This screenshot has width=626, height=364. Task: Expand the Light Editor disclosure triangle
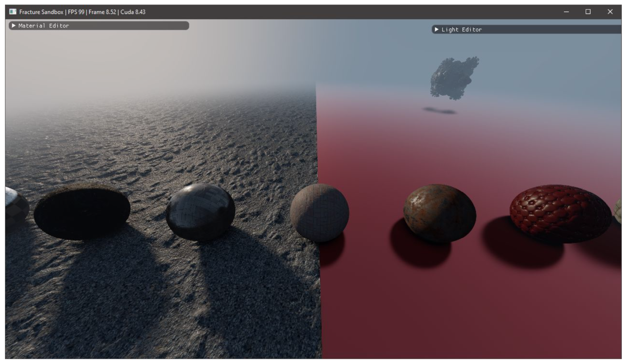(x=436, y=30)
